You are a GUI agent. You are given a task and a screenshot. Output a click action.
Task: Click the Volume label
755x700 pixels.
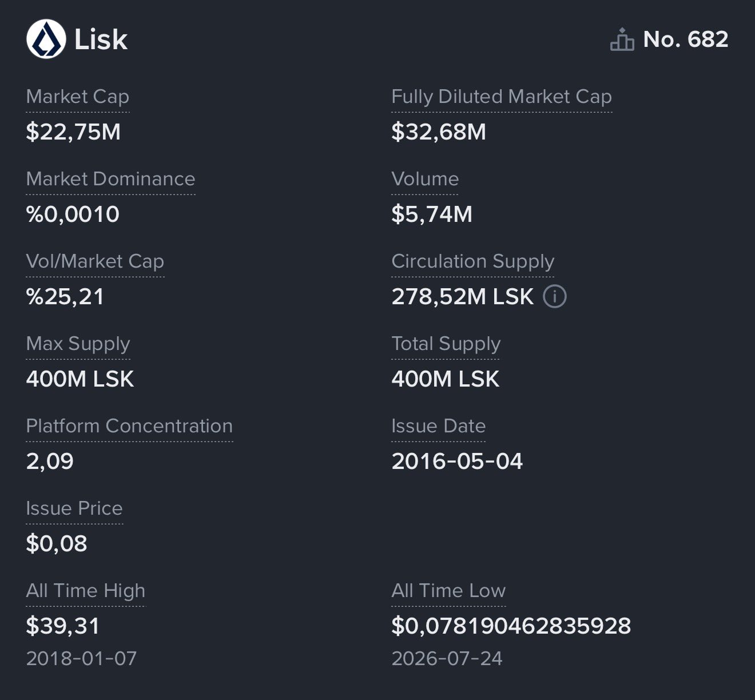tap(425, 179)
